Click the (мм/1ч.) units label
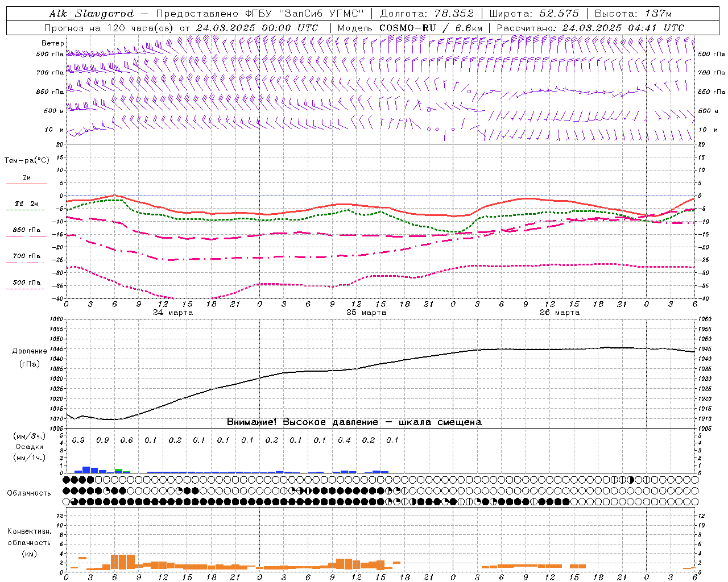The height and width of the screenshot is (582, 728). 30,458
